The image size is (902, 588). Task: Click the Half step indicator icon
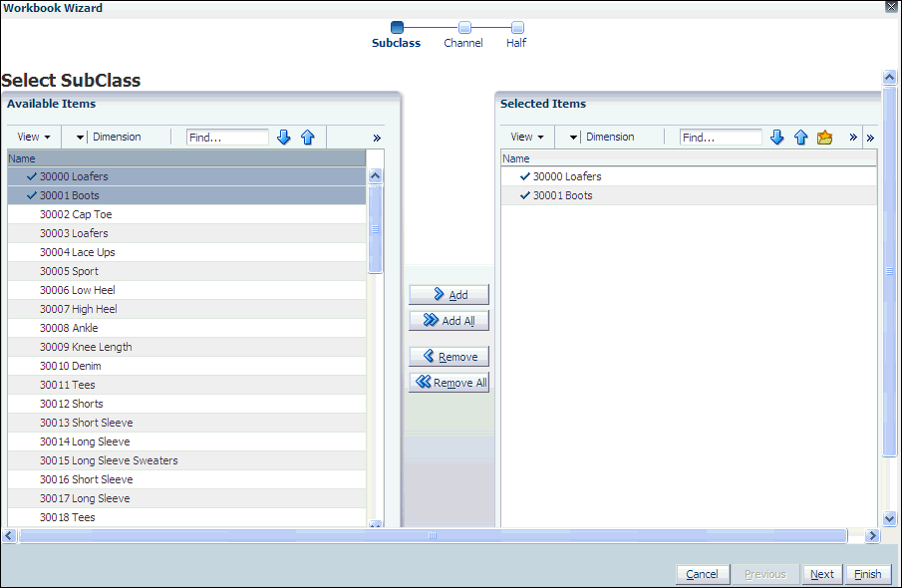517,27
